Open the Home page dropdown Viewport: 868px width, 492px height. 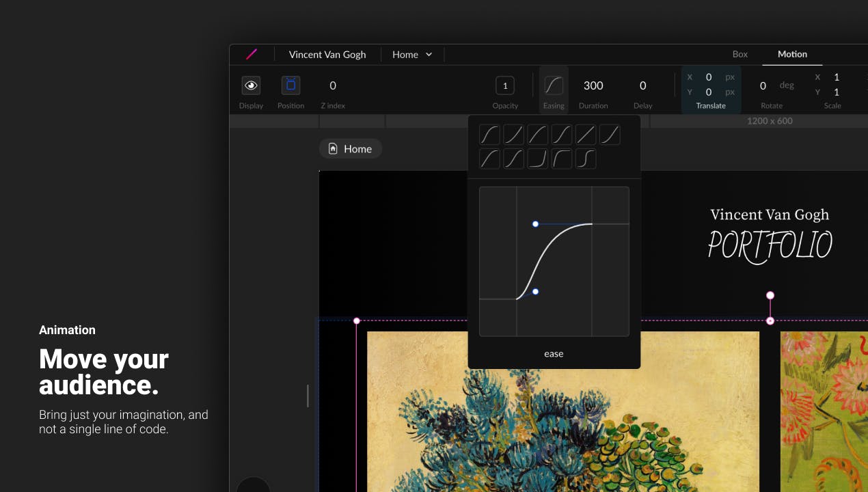pos(412,54)
